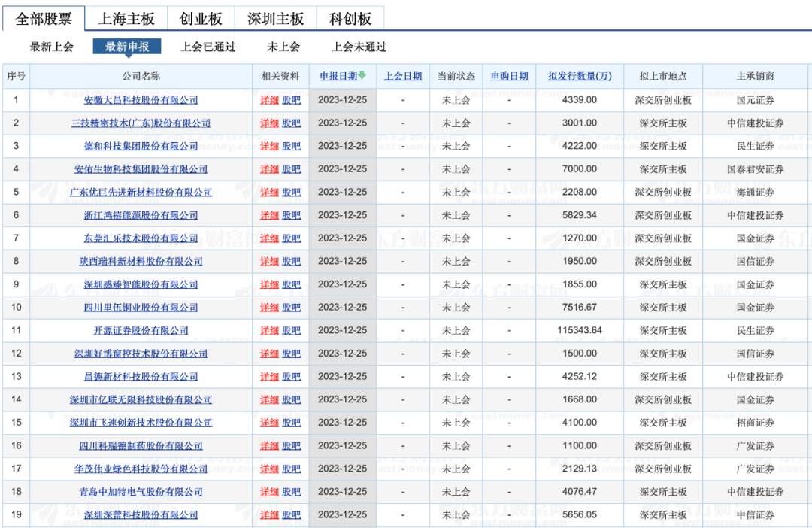The height and width of the screenshot is (528, 812).
Task: Click 详细 for 安徽大昌科技
Action: pyautogui.click(x=269, y=100)
